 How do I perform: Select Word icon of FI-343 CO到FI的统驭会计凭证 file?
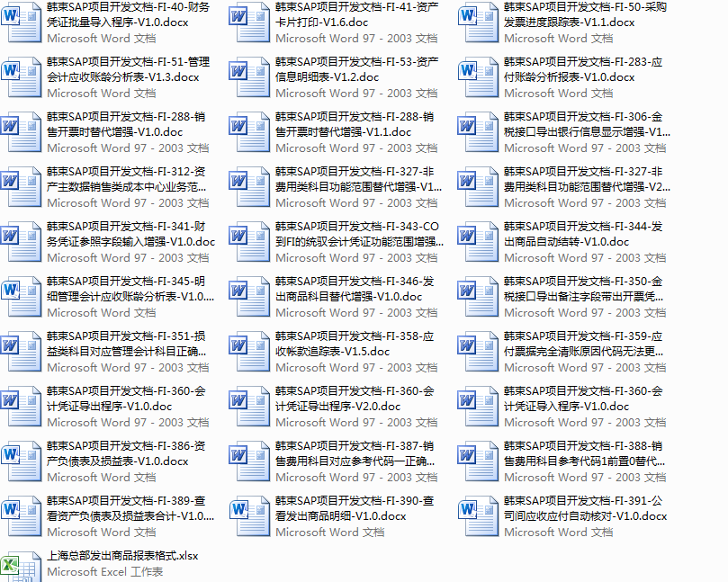pos(249,241)
